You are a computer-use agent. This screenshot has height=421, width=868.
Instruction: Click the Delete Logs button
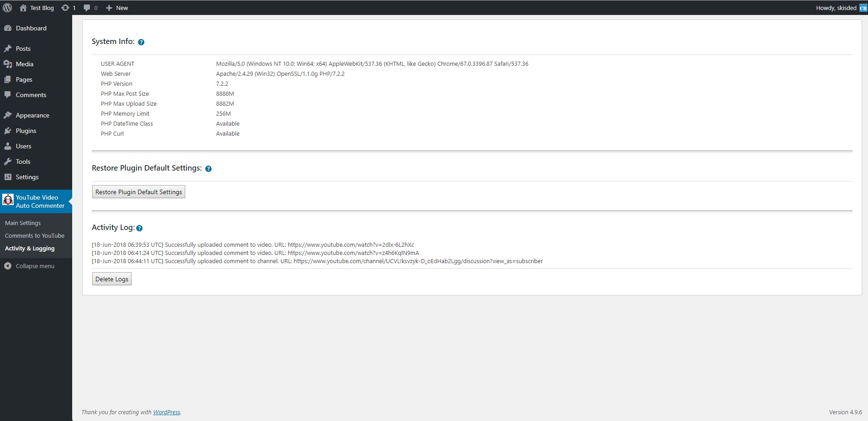[x=111, y=279]
